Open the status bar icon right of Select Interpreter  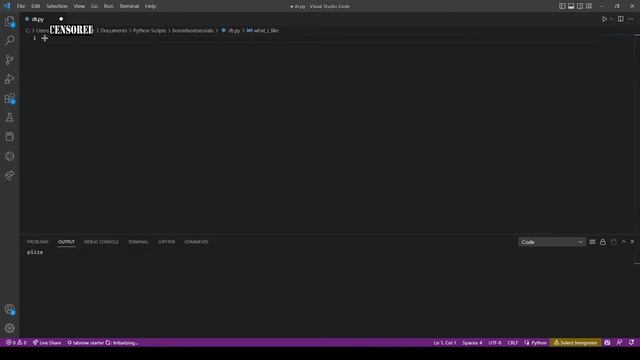point(607,342)
